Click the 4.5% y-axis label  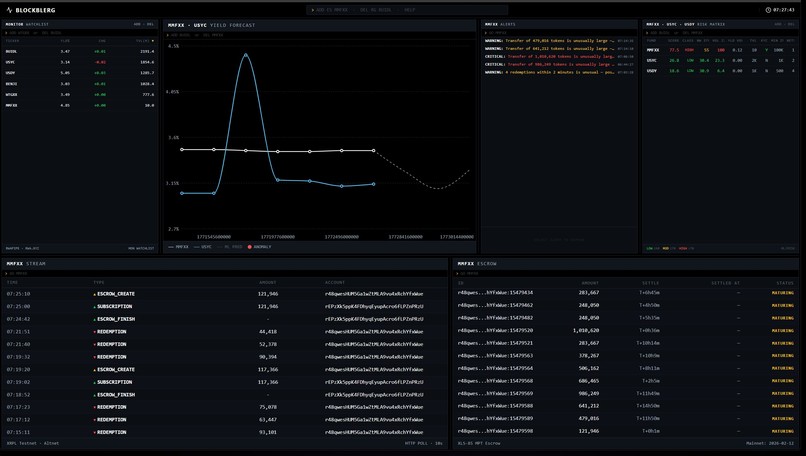[173, 46]
